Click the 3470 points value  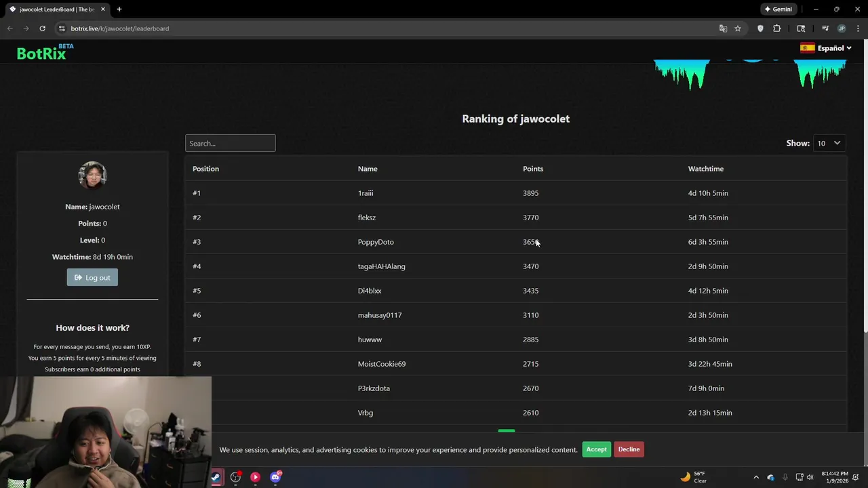530,266
